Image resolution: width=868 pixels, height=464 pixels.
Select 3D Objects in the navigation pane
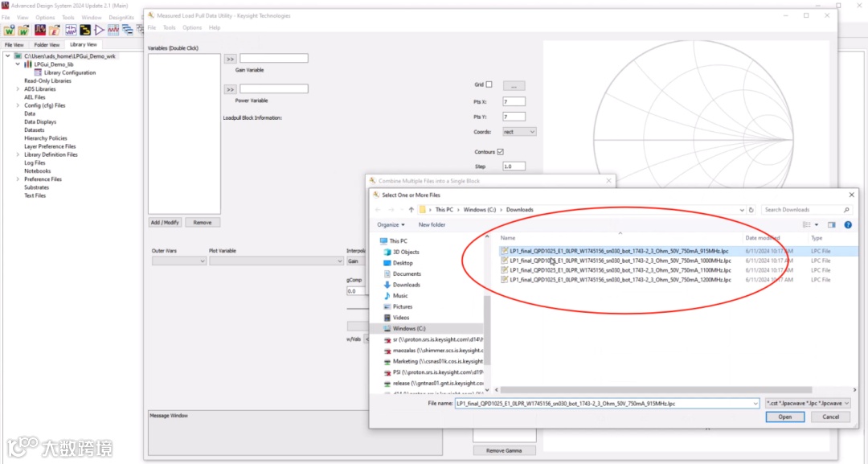click(406, 252)
